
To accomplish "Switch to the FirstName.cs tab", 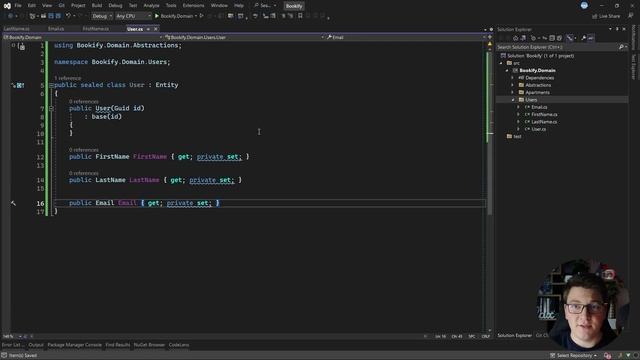I will pos(96,29).
